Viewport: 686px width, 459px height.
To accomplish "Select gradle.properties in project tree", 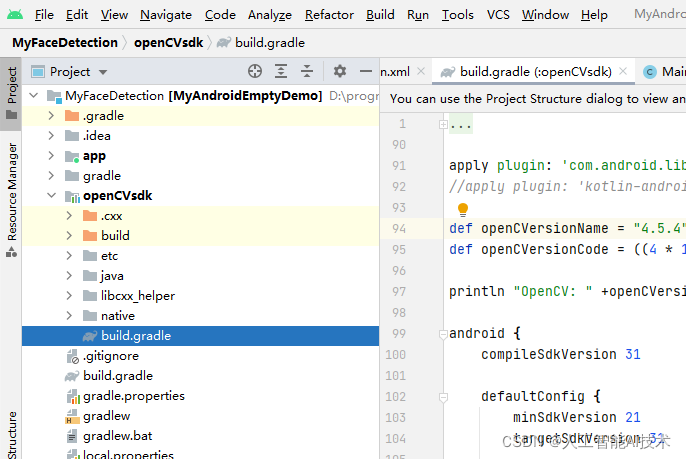I will click(x=133, y=396).
